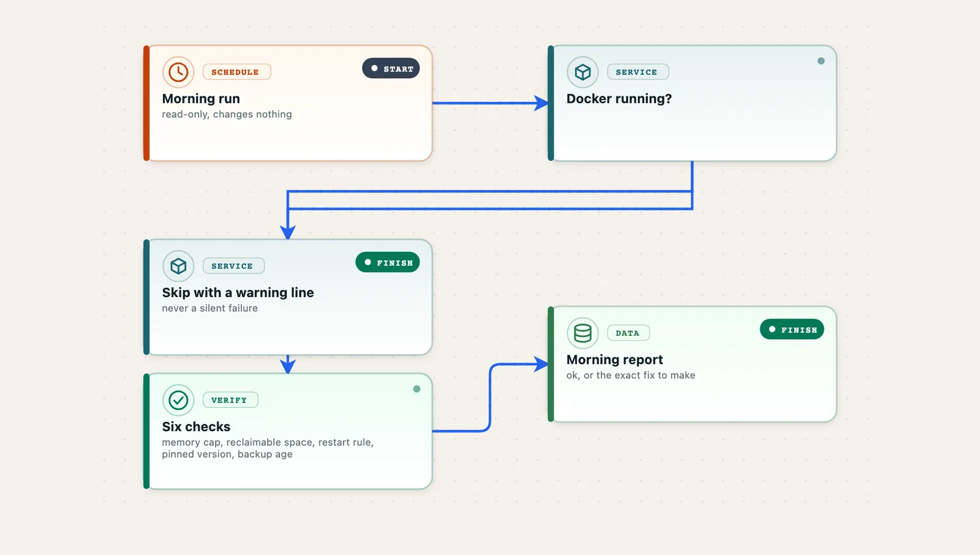Click the FINISH badge on Morning report

(x=792, y=330)
